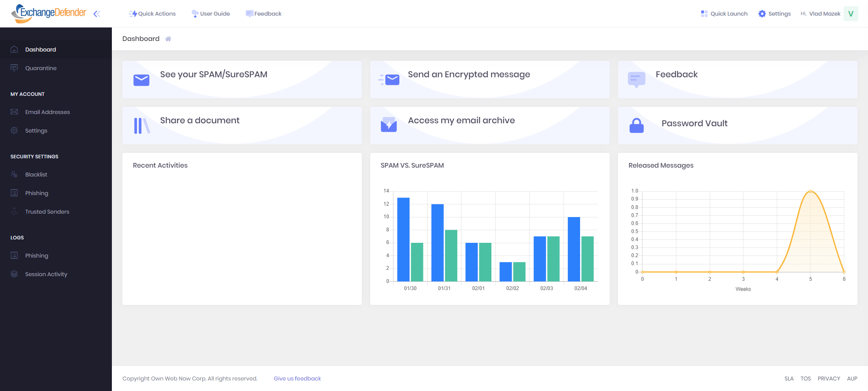Click the peak data point at week 5
868x391 pixels.
point(810,191)
